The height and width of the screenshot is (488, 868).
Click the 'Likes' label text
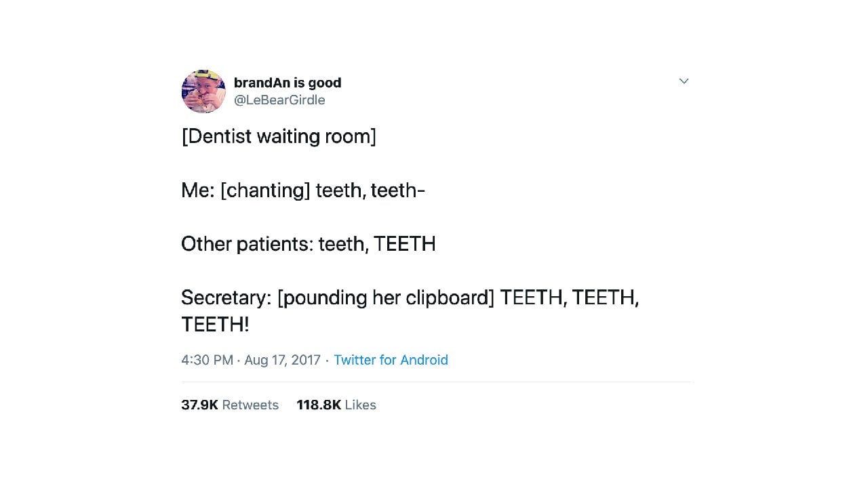(x=360, y=405)
